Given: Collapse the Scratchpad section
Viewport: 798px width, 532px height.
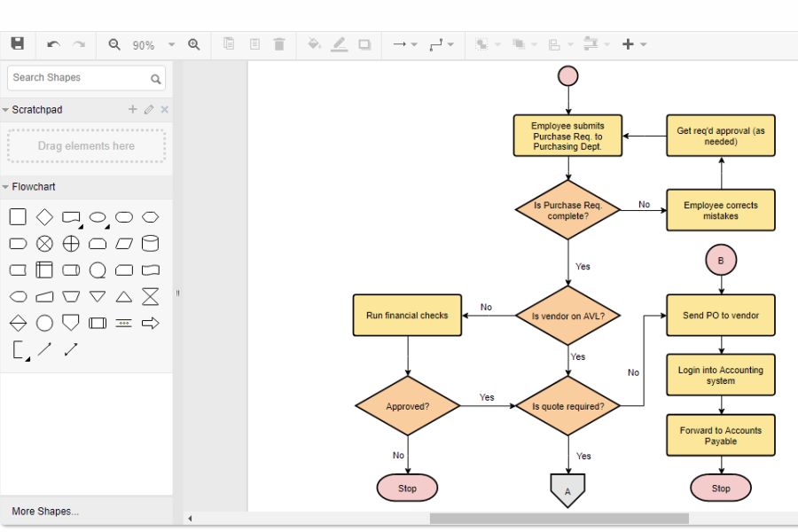Looking at the screenshot, I should (x=7, y=109).
